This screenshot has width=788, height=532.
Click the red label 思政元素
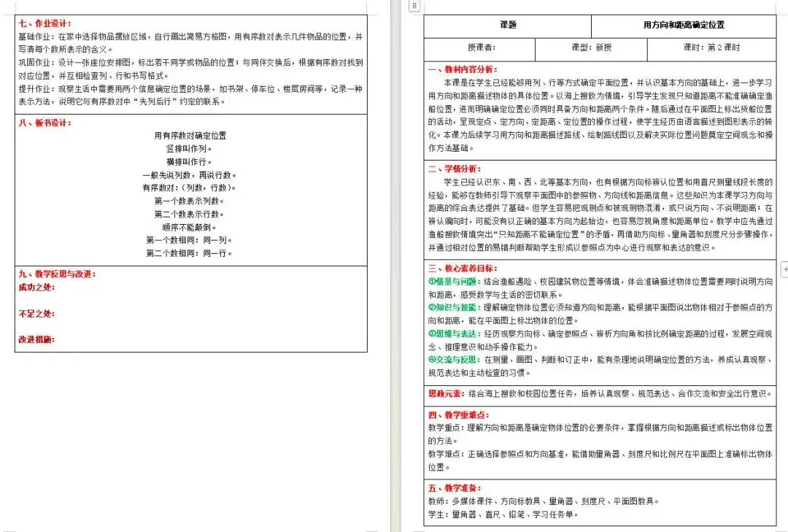pos(446,393)
